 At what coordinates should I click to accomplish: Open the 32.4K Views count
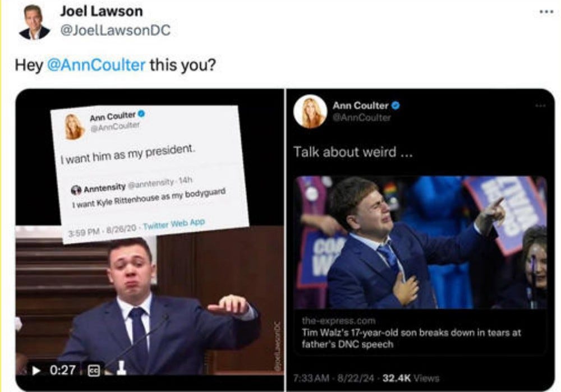pos(411,378)
